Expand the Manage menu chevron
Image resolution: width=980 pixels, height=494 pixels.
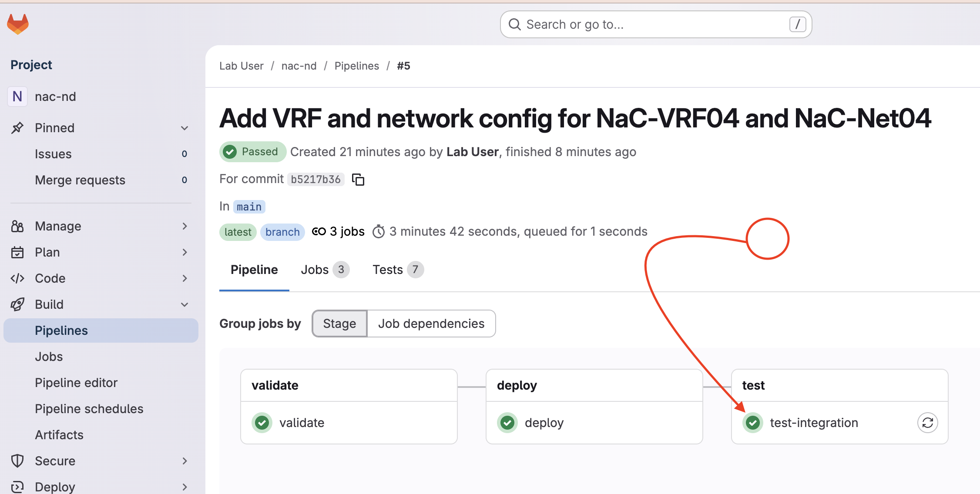coord(185,226)
